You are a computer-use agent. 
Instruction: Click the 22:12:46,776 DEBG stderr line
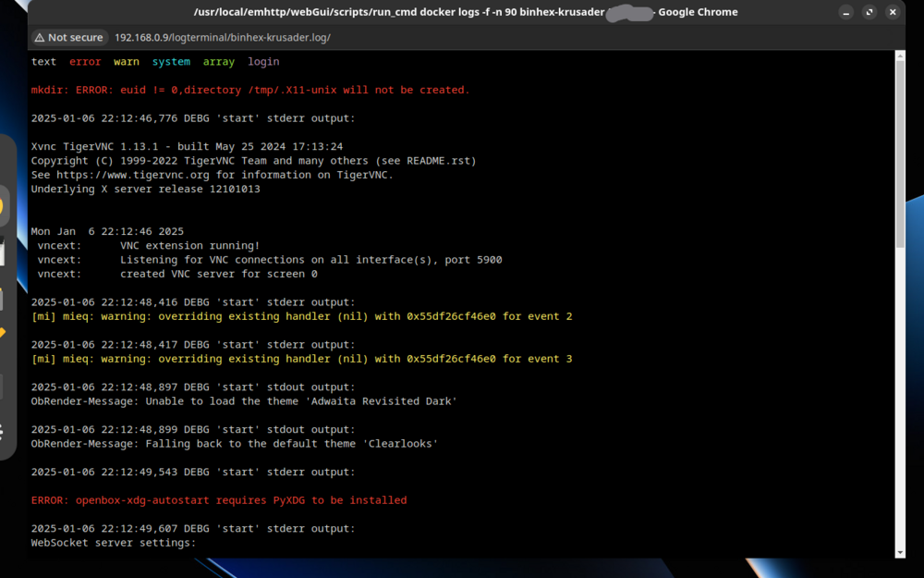pyautogui.click(x=193, y=118)
